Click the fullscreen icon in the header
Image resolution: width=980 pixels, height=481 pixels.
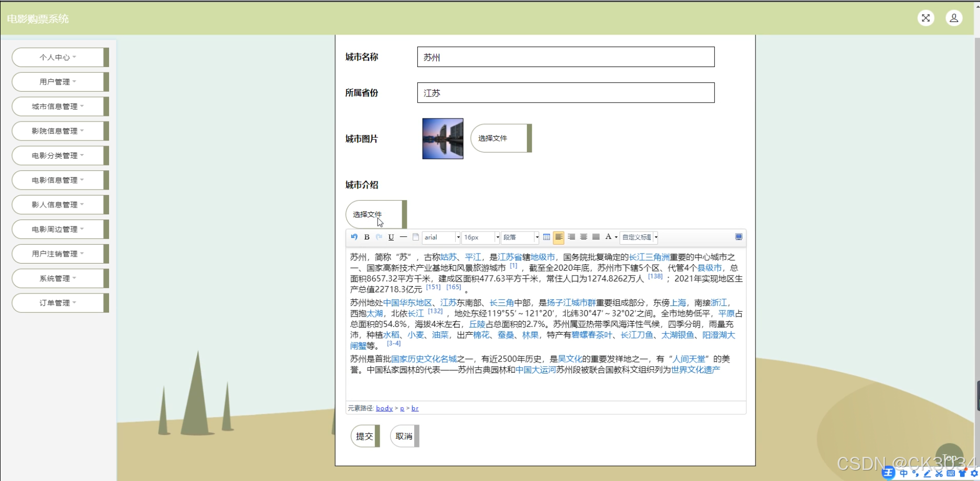point(926,18)
